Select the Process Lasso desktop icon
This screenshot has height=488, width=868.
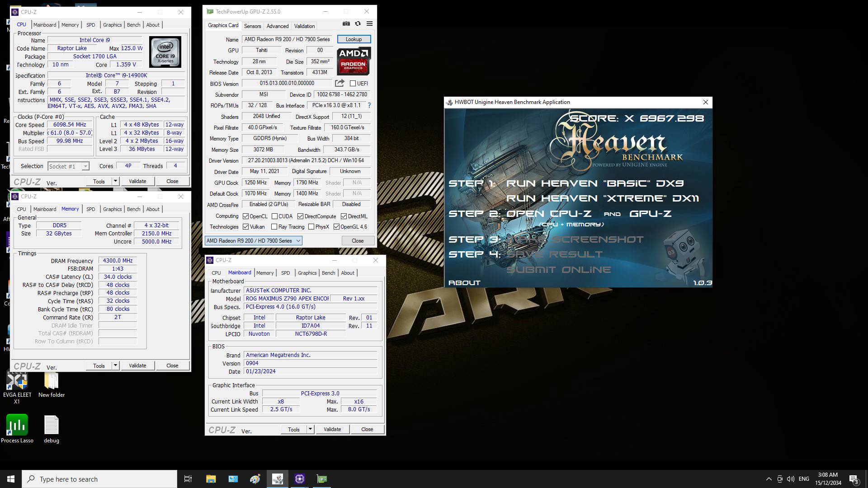tap(17, 429)
